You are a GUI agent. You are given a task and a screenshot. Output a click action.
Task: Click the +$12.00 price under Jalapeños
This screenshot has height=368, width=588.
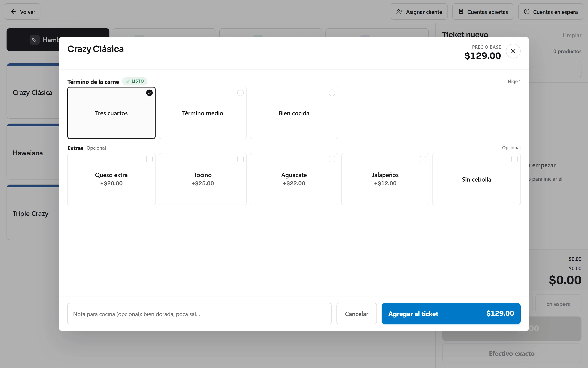[x=385, y=183]
